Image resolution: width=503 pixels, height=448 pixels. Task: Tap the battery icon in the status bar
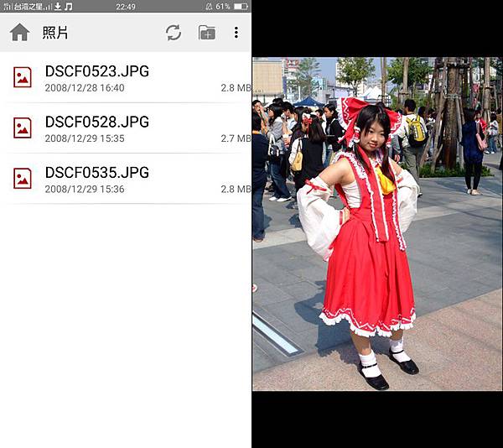pos(241,7)
